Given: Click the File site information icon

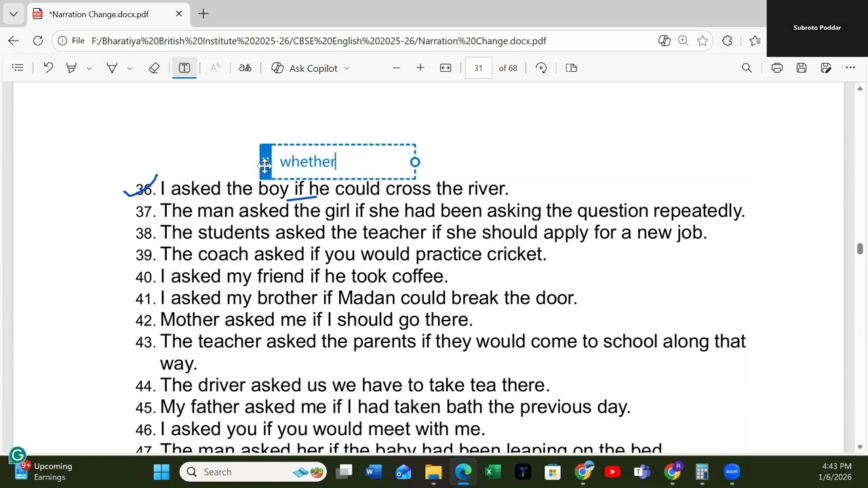Looking at the screenshot, I should click(71, 41).
